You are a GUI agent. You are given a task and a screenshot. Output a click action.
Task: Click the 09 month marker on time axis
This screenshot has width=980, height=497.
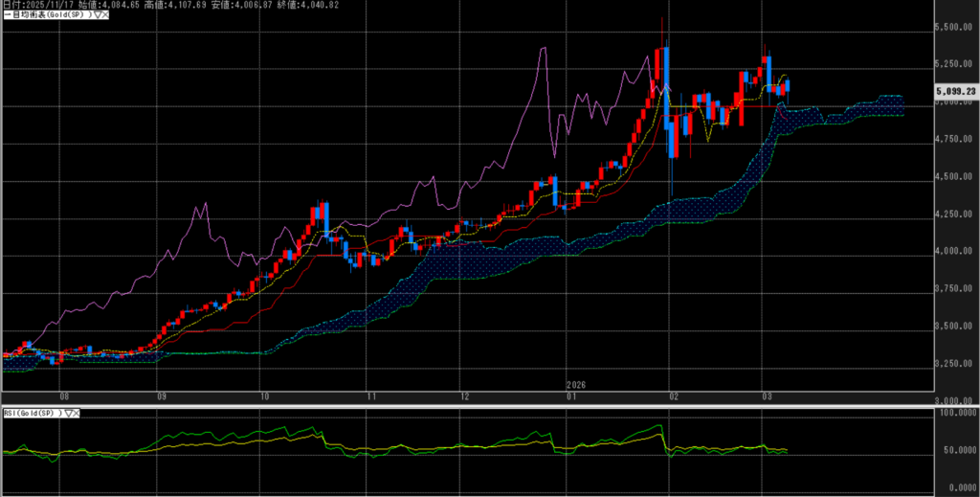pyautogui.click(x=161, y=395)
